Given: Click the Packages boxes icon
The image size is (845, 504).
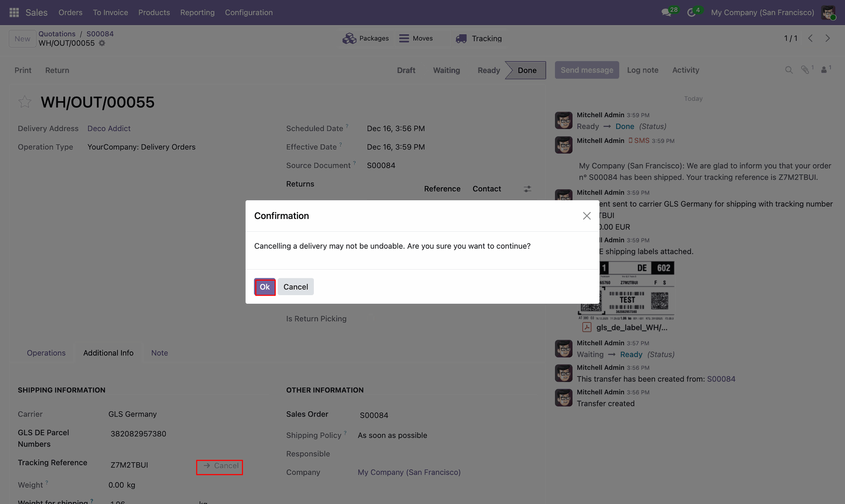Looking at the screenshot, I should [349, 39].
